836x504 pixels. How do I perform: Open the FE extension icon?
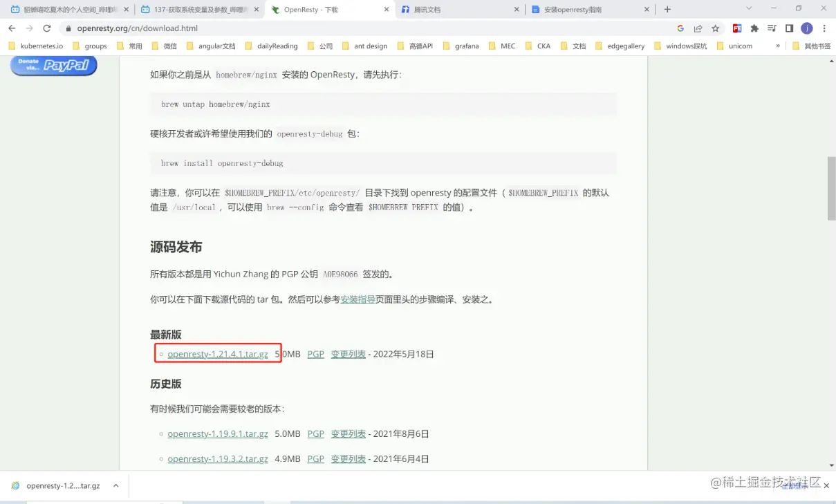click(x=737, y=28)
